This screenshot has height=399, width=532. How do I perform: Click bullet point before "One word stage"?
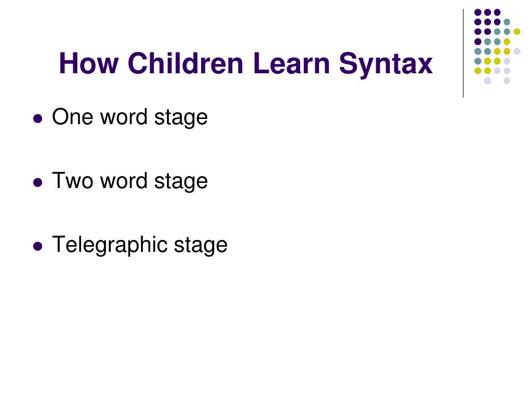coord(37,118)
